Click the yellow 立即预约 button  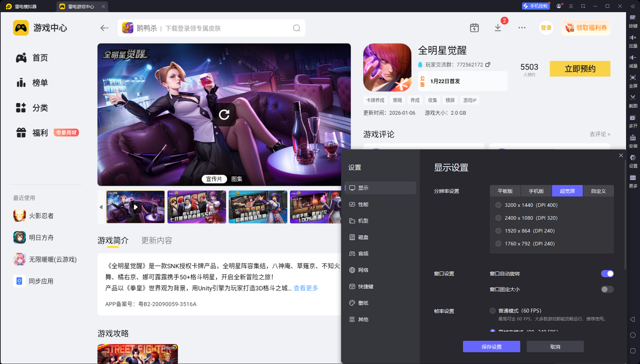coord(580,69)
